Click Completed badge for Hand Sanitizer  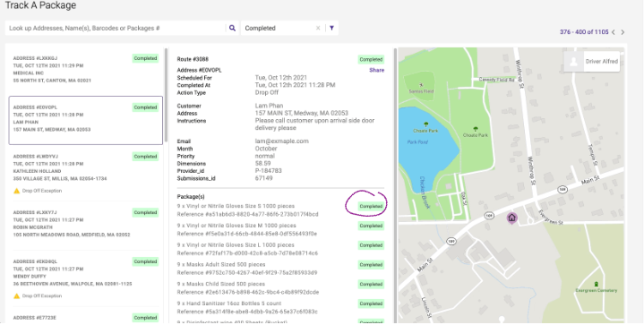click(x=371, y=304)
